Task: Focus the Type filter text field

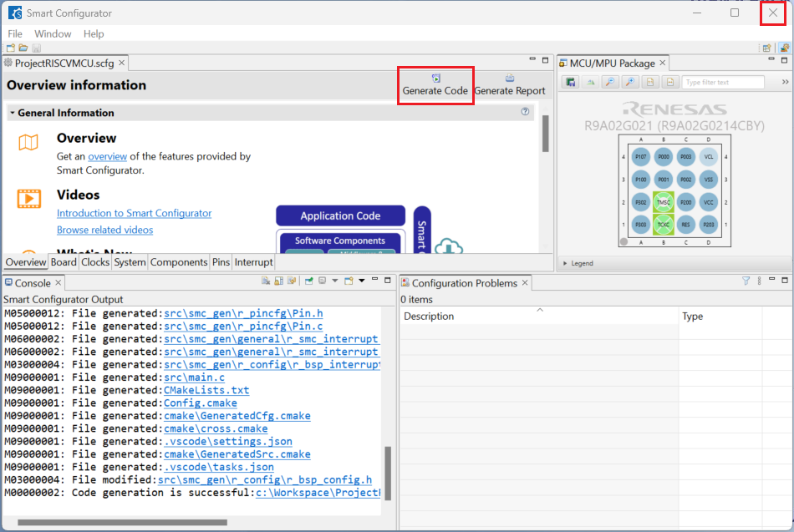Action: coord(723,82)
